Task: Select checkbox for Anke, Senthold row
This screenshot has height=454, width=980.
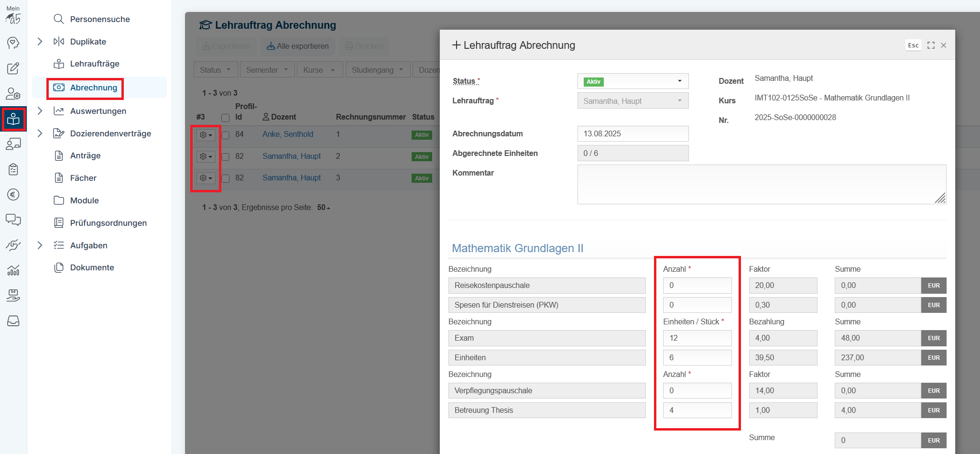Action: [226, 135]
